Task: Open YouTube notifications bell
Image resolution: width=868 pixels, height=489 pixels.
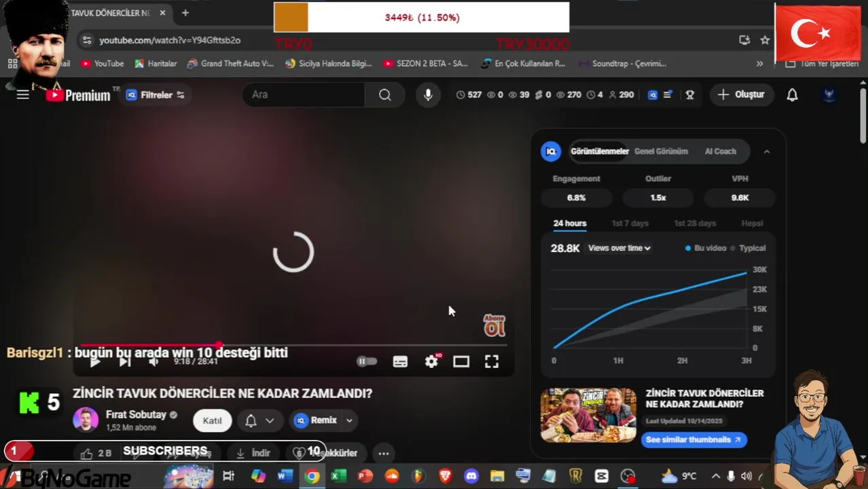Action: point(792,95)
